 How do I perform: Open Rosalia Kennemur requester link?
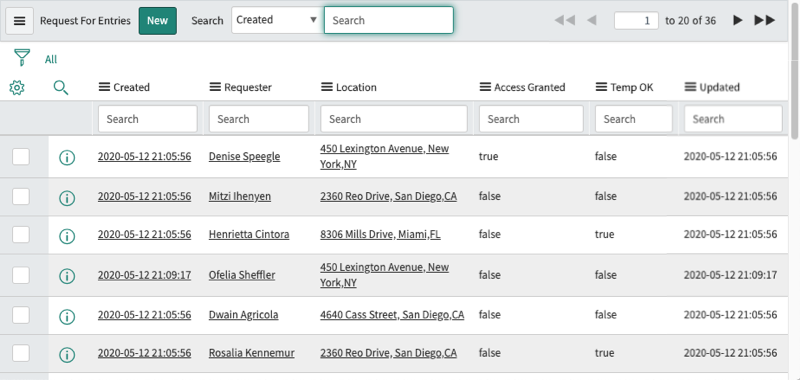click(x=252, y=353)
